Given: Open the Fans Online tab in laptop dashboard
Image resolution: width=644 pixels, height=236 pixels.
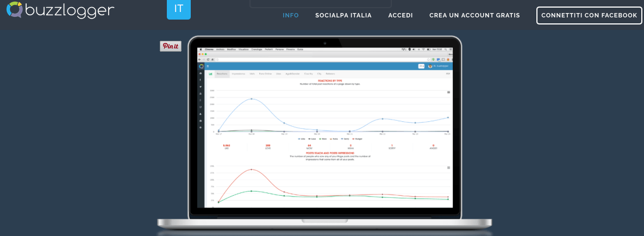Looking at the screenshot, I should click(265, 73).
